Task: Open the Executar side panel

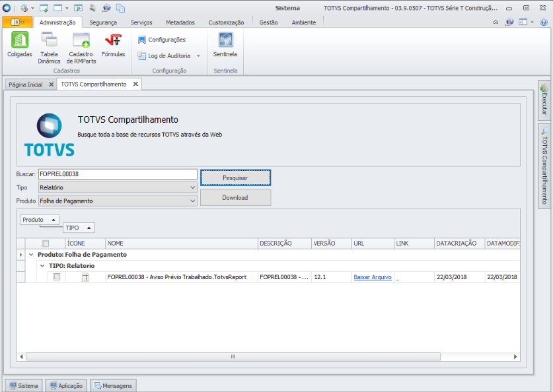Action: pos(544,100)
